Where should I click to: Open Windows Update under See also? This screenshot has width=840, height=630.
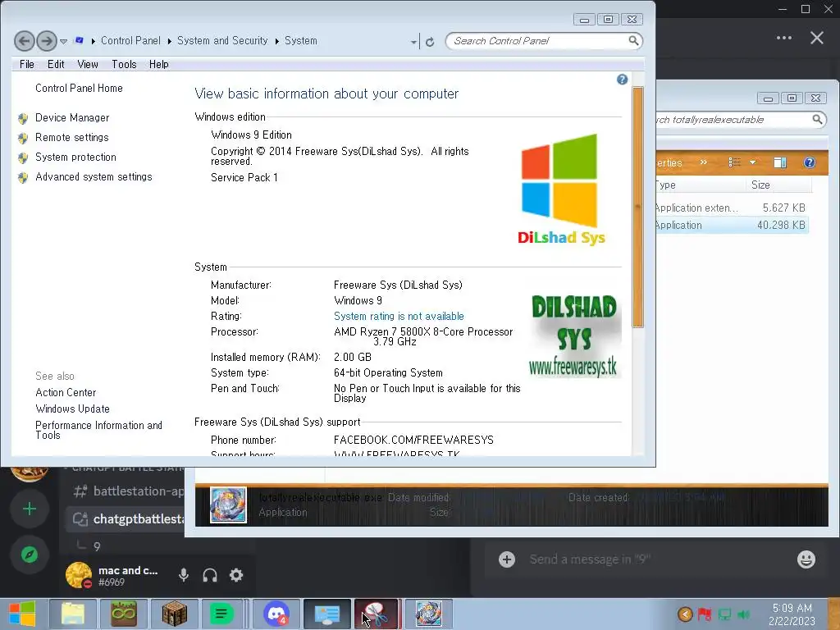click(x=72, y=409)
